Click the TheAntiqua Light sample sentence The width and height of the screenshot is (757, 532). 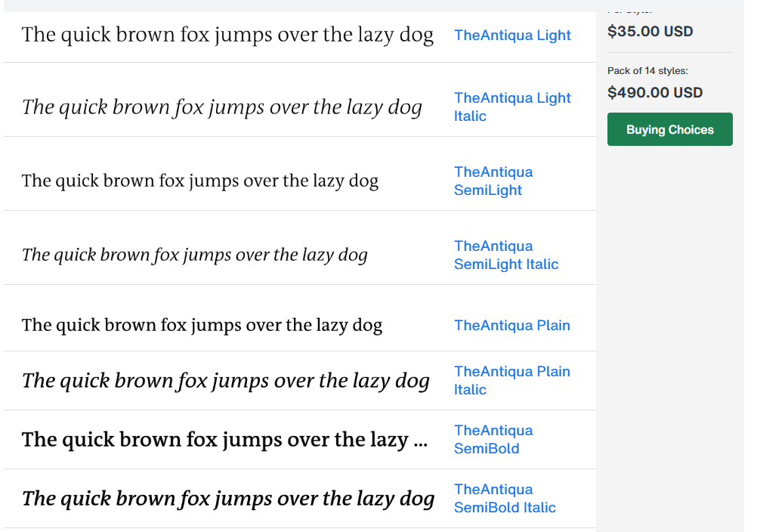click(227, 35)
